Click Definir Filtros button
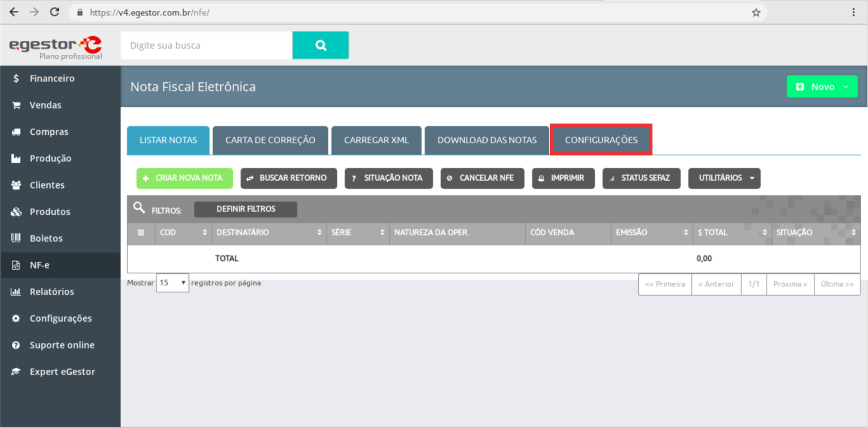The height and width of the screenshot is (428, 868). [x=245, y=209]
